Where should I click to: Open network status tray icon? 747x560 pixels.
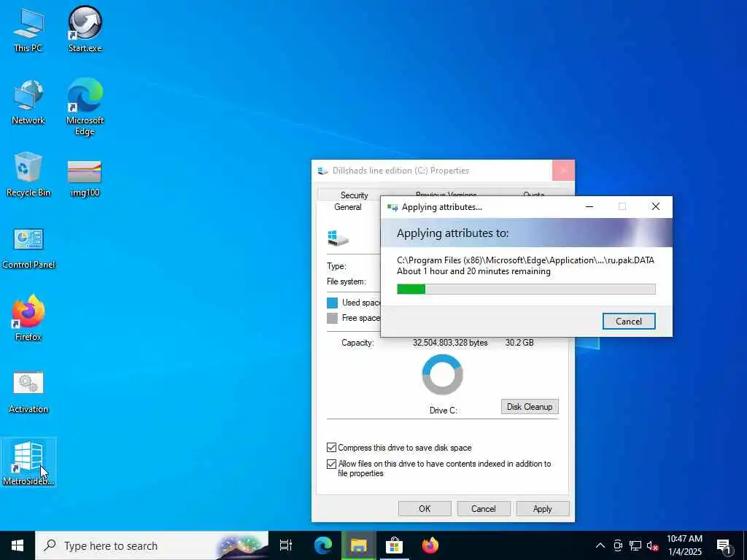tap(635, 545)
